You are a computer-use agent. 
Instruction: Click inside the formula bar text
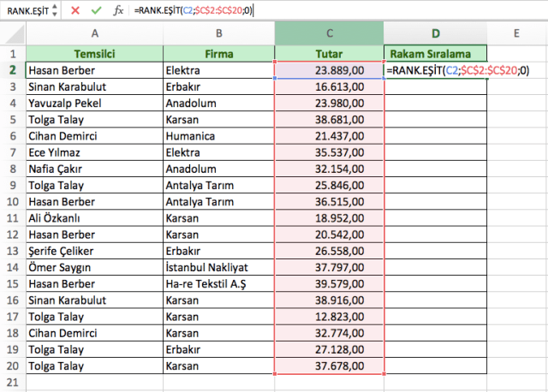(342, 10)
